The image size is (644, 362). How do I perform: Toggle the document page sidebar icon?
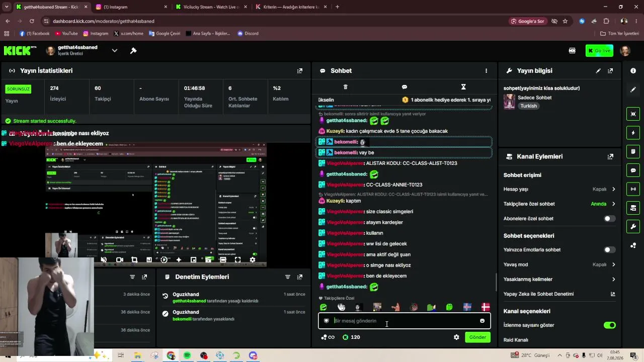633,151
